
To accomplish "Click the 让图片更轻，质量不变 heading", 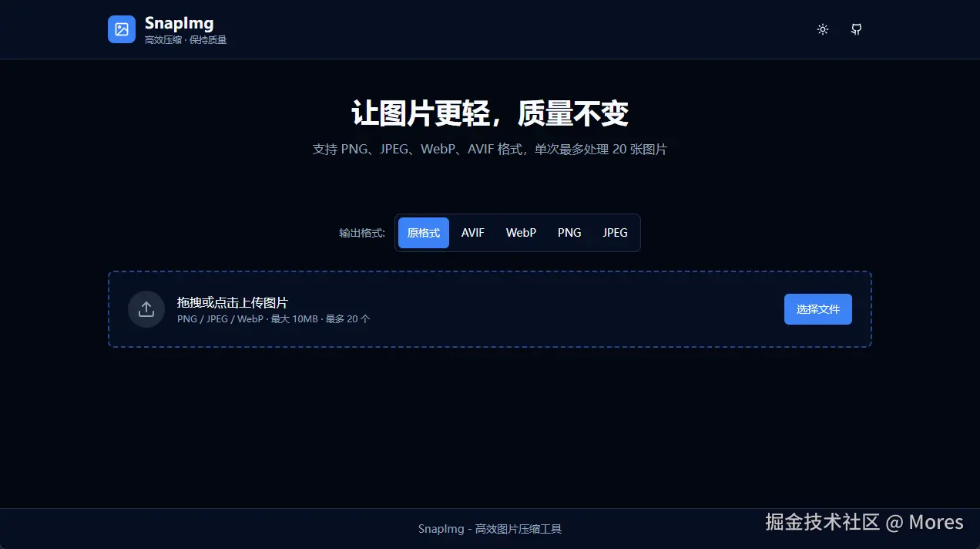I will click(x=490, y=113).
